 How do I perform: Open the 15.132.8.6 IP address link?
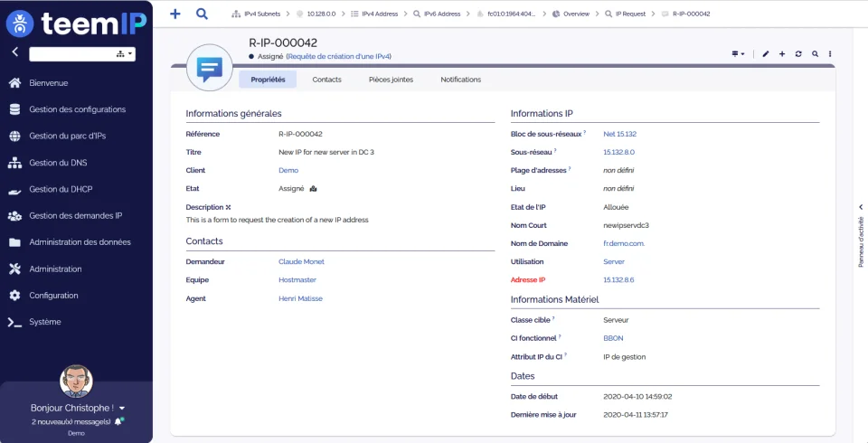618,279
